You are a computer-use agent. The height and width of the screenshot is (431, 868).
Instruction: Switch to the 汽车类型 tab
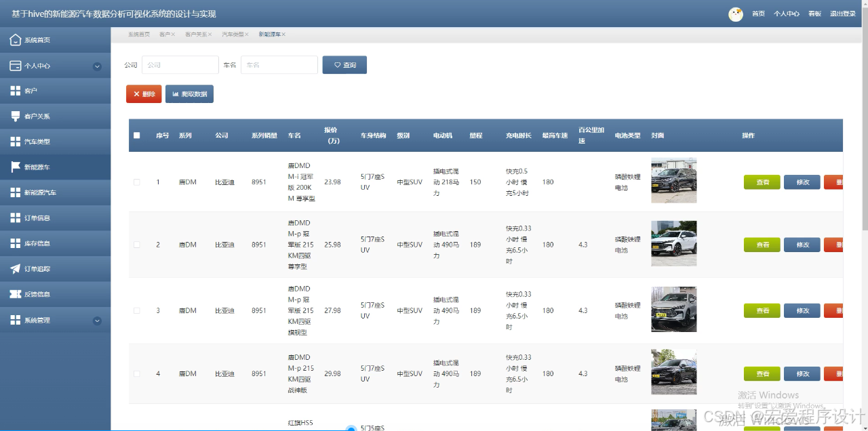click(233, 34)
